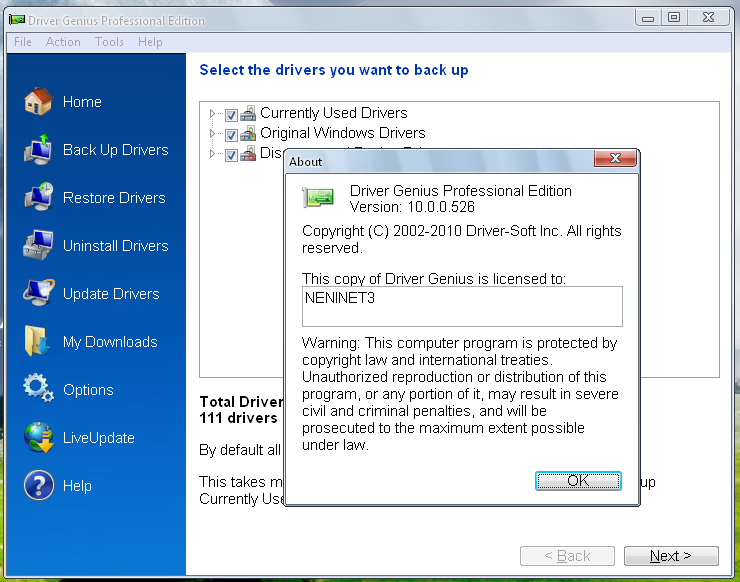The height and width of the screenshot is (582, 740).
Task: Select the Original Windows Drivers tree label
Action: coord(343,133)
